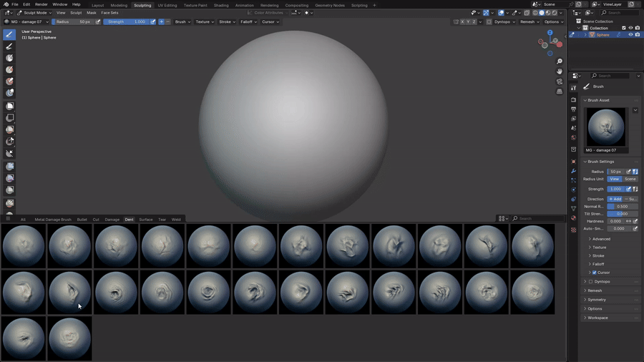Viewport: 644px width, 362px height.
Task: Disable Sphere render camera icon in outliner
Action: 638,35
